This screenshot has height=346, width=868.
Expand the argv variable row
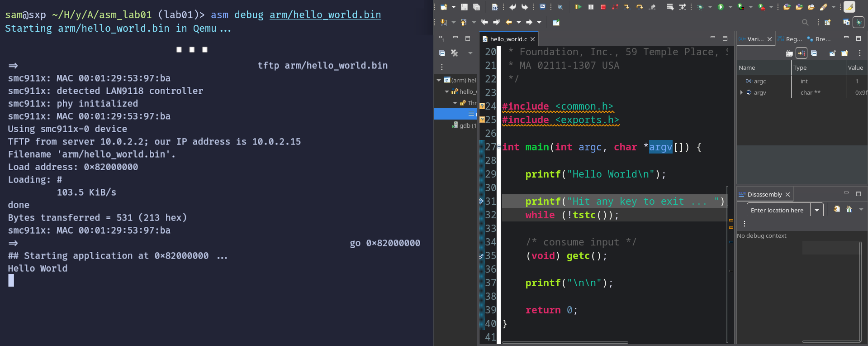pyautogui.click(x=741, y=92)
